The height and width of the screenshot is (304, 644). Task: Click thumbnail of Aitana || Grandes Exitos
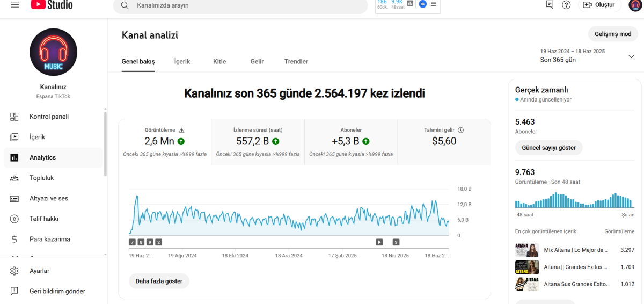tap(527, 267)
